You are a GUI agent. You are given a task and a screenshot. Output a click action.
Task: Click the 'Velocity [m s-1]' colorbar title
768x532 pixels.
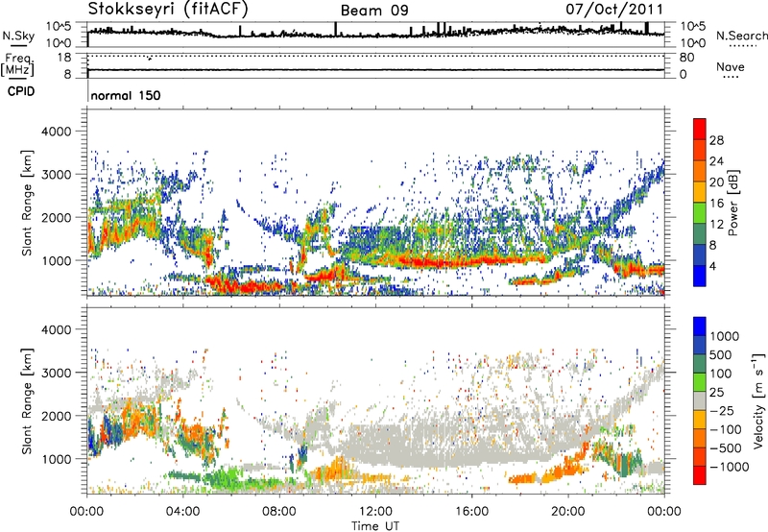(x=758, y=400)
